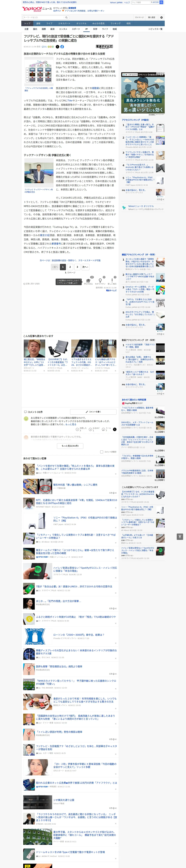186x868 pixels.
Task: Open comment count 31 icon under headline
Action: 44,47
